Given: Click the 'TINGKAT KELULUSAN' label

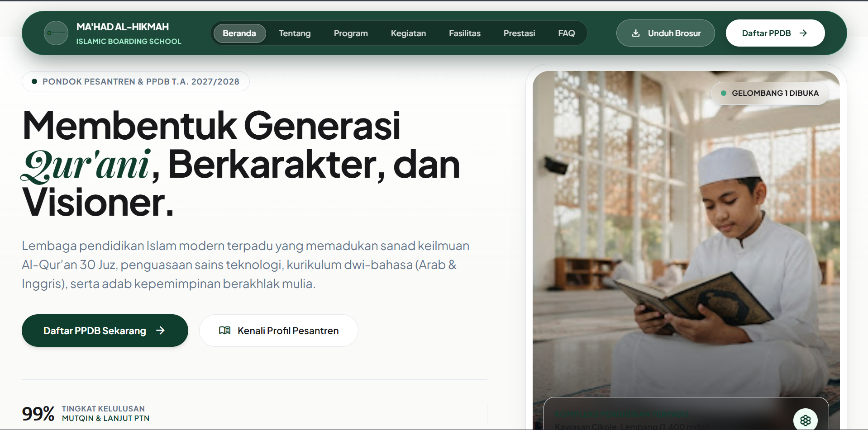Looking at the screenshot, I should click(103, 409).
